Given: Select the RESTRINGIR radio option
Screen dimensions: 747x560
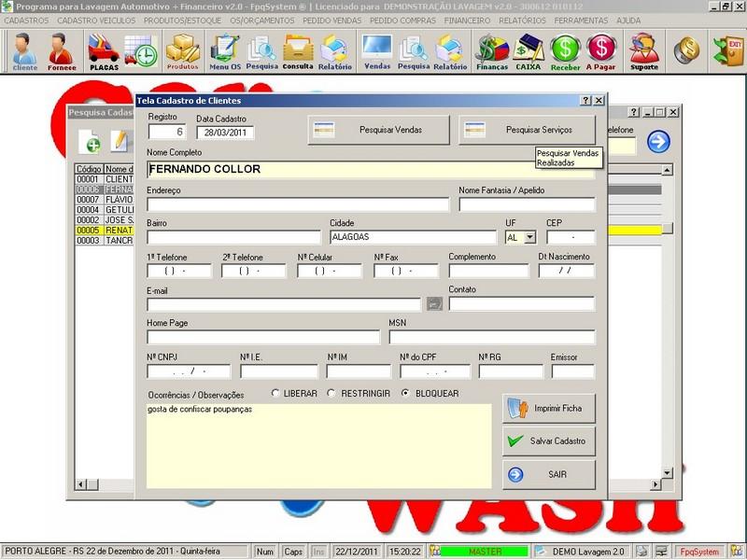Looking at the screenshot, I should coord(331,393).
